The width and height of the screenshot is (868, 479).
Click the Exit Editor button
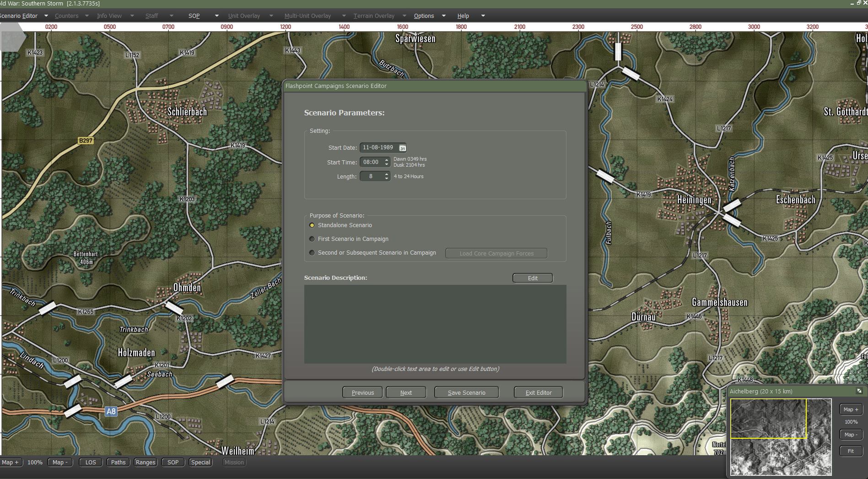(539, 392)
